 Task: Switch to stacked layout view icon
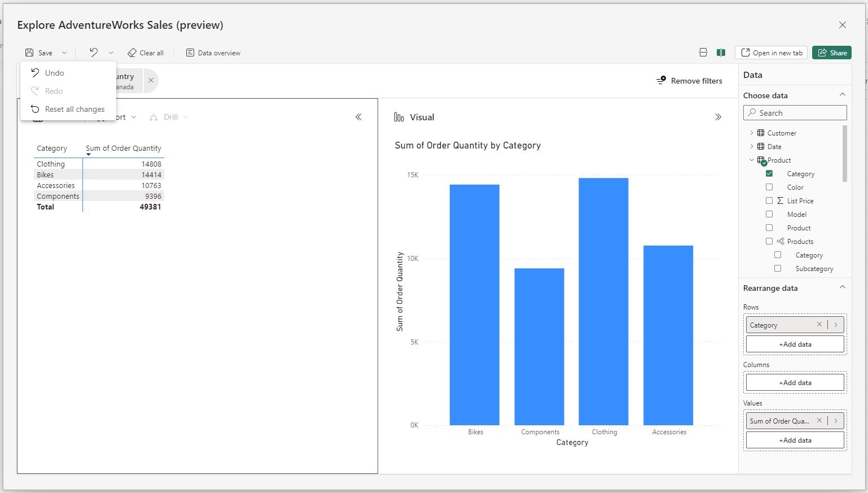pyautogui.click(x=703, y=53)
